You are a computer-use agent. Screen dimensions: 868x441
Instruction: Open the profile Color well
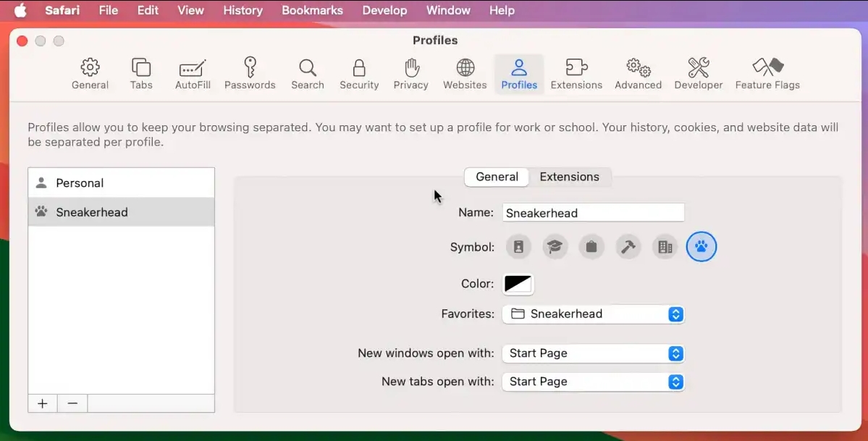(518, 284)
